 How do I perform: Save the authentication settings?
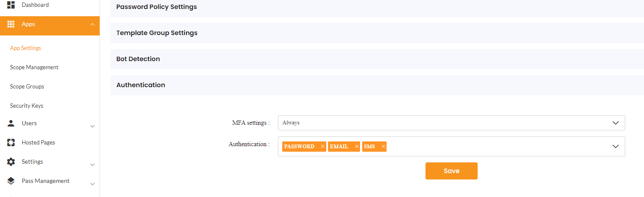(451, 171)
